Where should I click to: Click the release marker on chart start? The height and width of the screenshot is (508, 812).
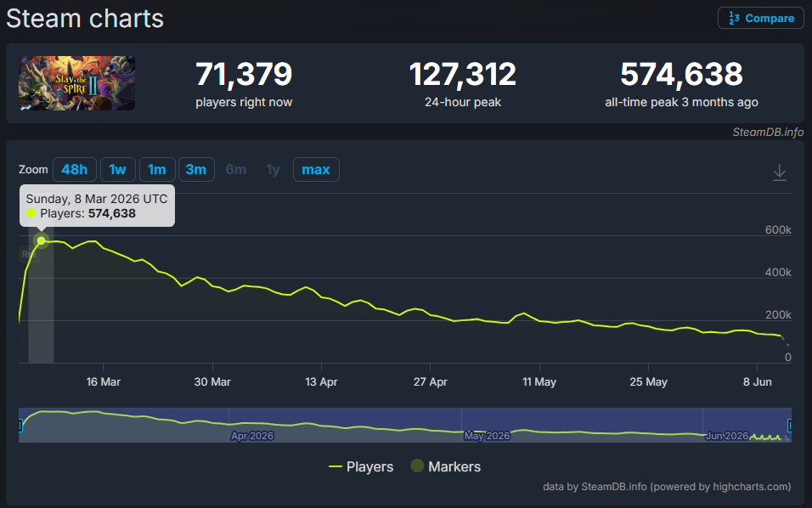point(27,254)
